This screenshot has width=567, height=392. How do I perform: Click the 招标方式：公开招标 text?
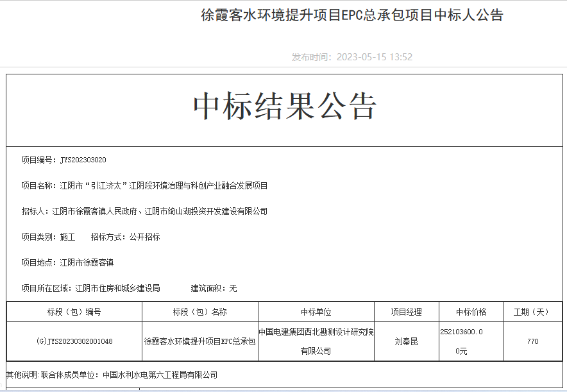pos(125,237)
